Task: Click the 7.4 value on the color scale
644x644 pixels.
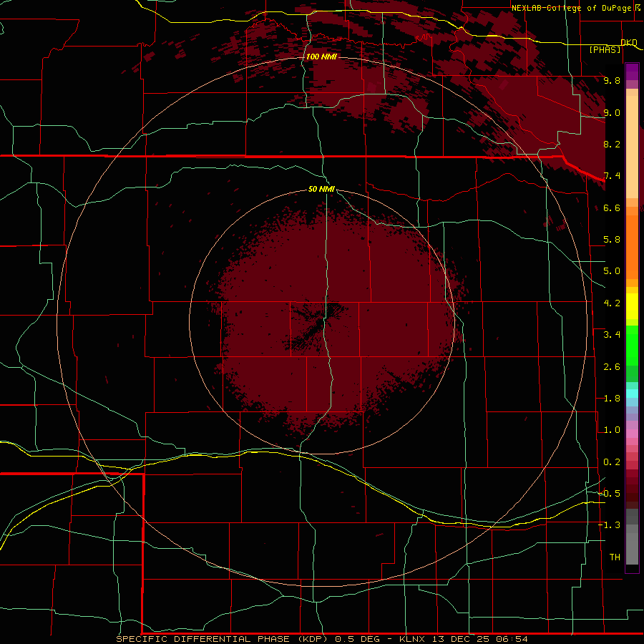Action: click(612, 176)
